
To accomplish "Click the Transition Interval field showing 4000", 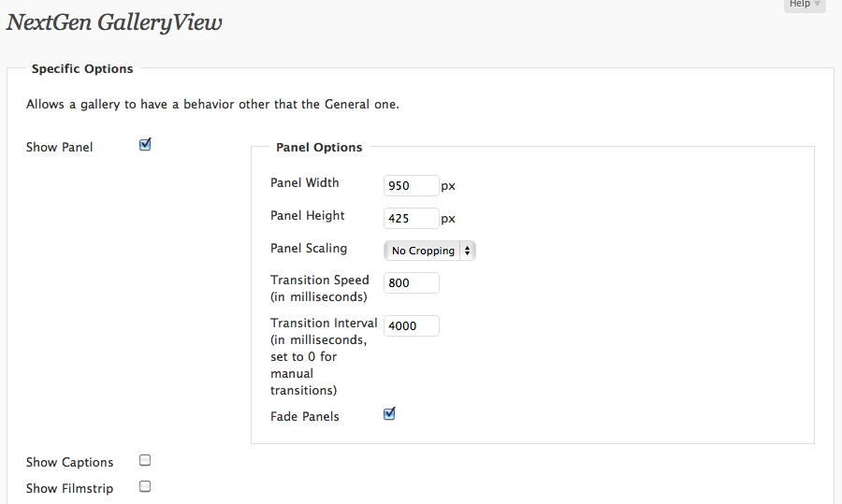I will [412, 325].
